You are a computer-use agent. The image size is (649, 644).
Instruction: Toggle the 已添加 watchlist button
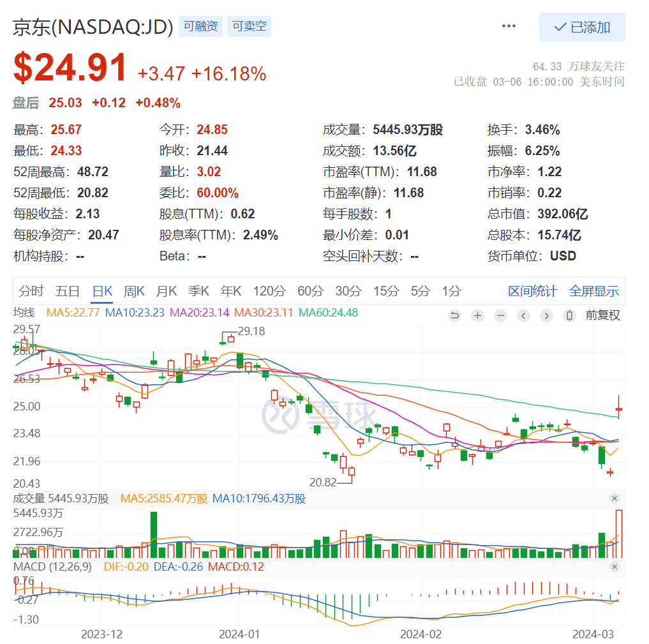[x=582, y=27]
